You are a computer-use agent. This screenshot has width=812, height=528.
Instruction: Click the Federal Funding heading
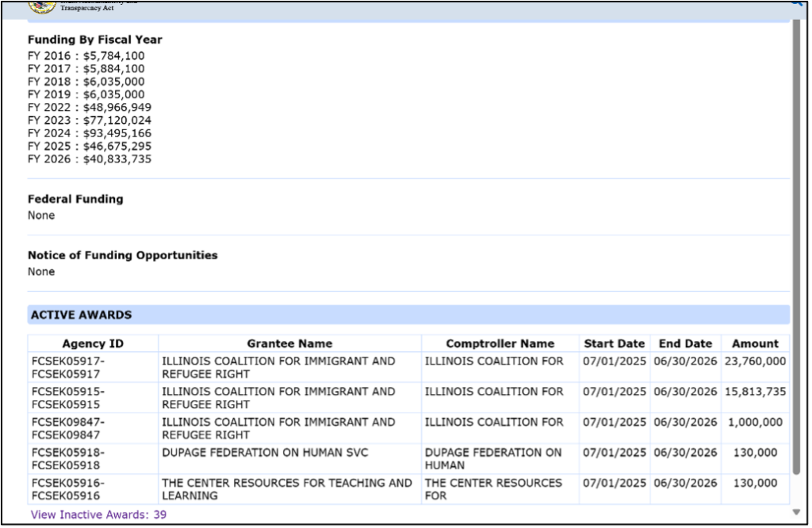(75, 199)
